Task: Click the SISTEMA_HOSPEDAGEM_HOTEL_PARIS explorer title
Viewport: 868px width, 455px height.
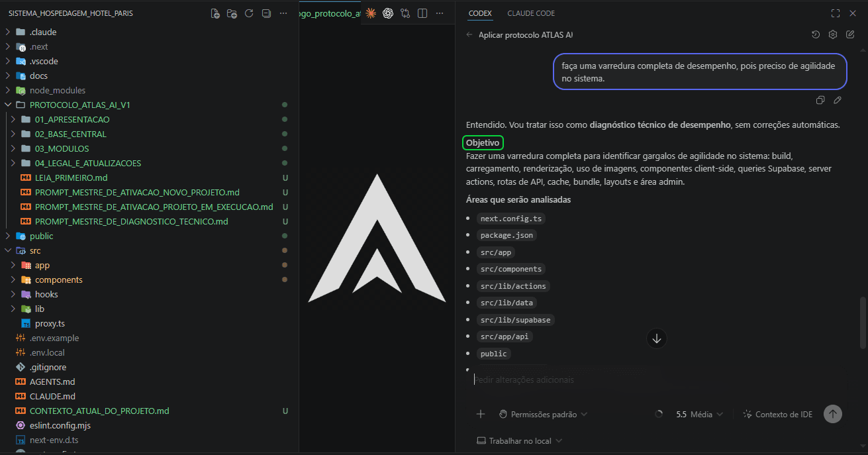Action: pyautogui.click(x=71, y=13)
